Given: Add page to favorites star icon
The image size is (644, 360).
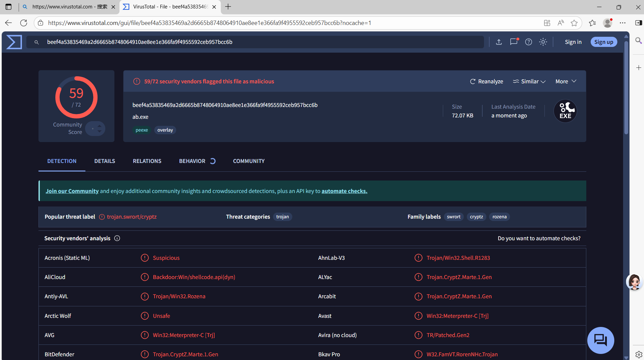Looking at the screenshot, I should pyautogui.click(x=574, y=23).
